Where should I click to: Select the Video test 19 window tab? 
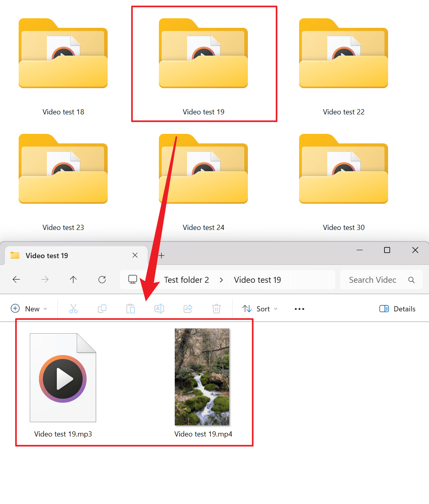click(x=75, y=255)
